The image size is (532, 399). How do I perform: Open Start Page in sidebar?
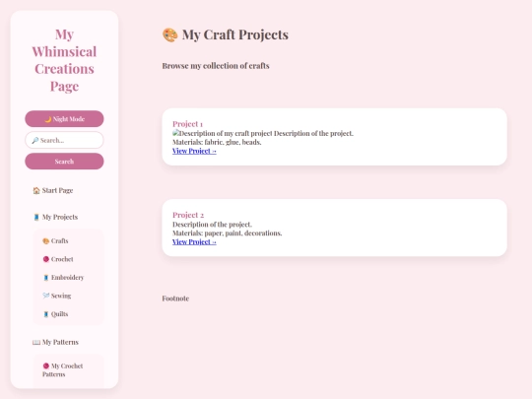[x=53, y=190]
